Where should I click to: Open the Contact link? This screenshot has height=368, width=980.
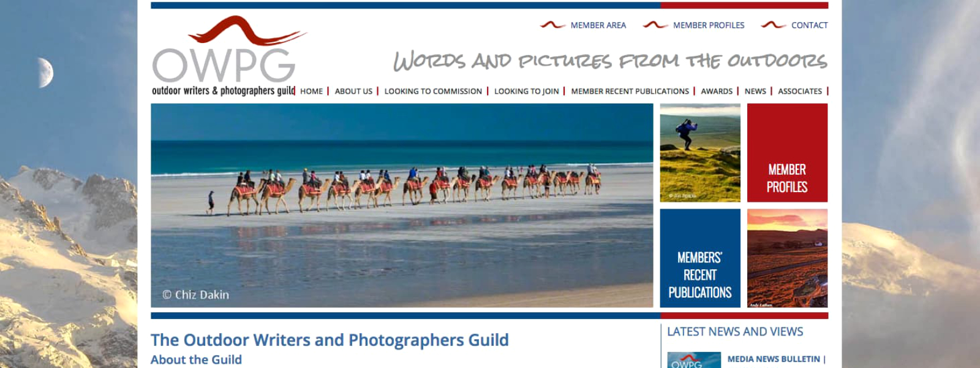pyautogui.click(x=809, y=25)
